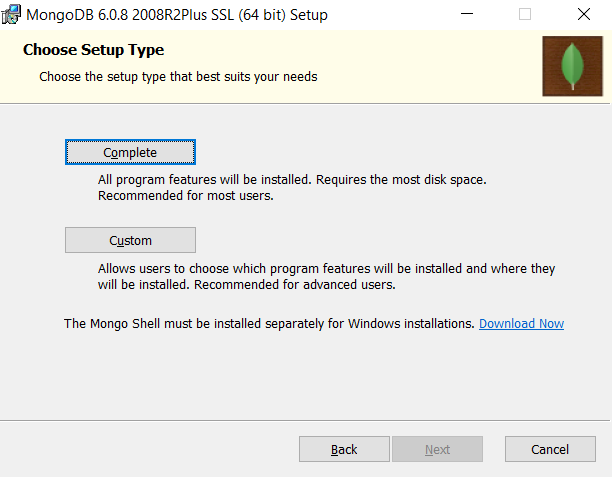Click the "best suits your needs" subtitle
612x477 pixels.
pyautogui.click(x=178, y=77)
